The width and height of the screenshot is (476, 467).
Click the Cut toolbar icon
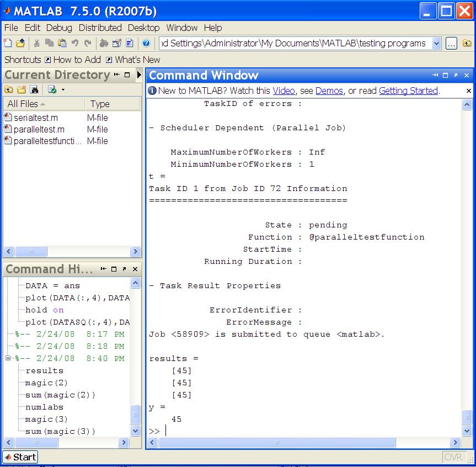pyautogui.click(x=36, y=43)
